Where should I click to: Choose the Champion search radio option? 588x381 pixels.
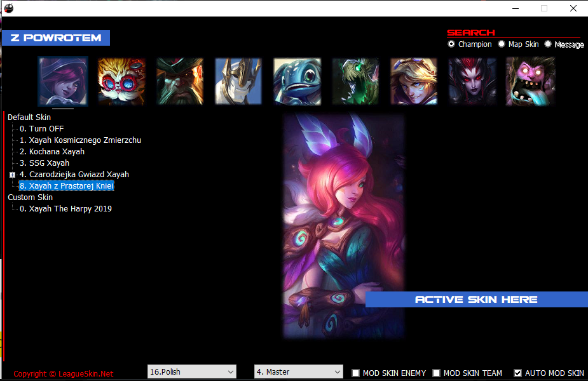click(470, 44)
